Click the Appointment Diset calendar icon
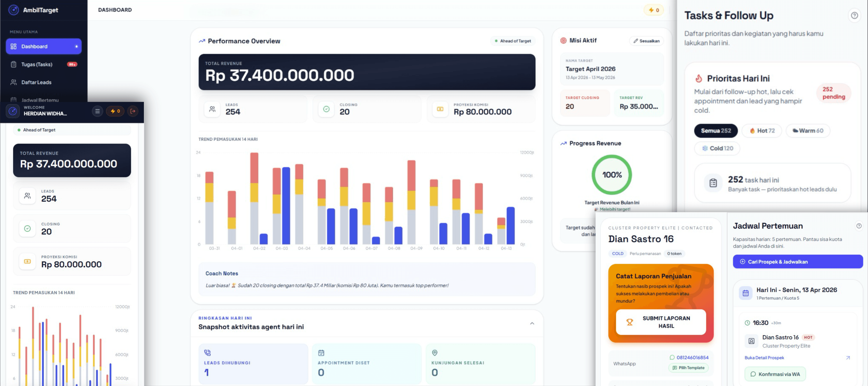The height and width of the screenshot is (386, 868). [321, 353]
